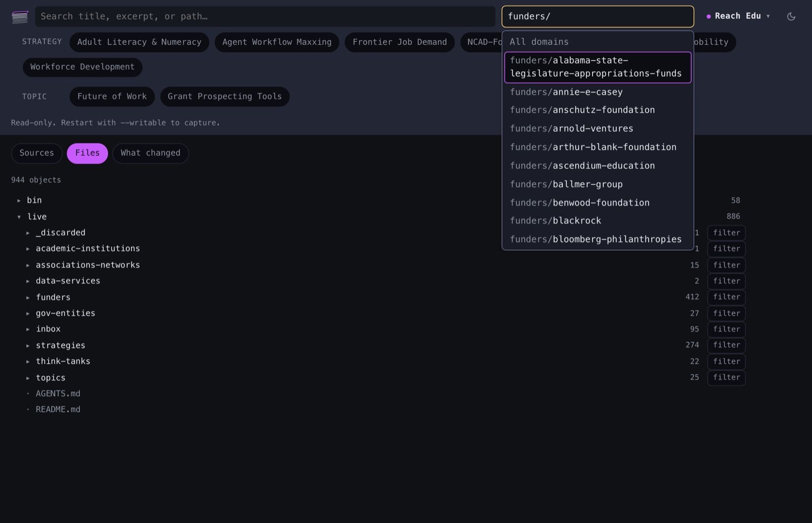Select funders/benwood-foundation suggestion
This screenshot has height=523, width=812.
pyautogui.click(x=597, y=203)
